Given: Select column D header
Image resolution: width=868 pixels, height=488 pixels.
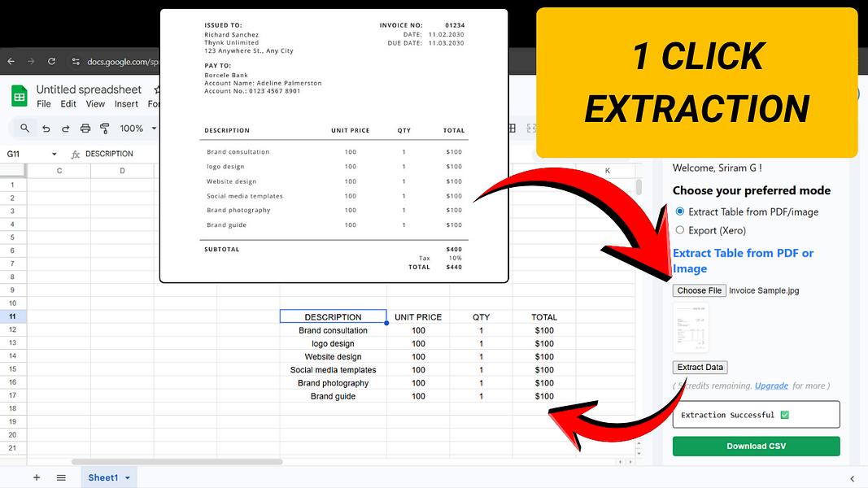Looking at the screenshot, I should pos(122,171).
